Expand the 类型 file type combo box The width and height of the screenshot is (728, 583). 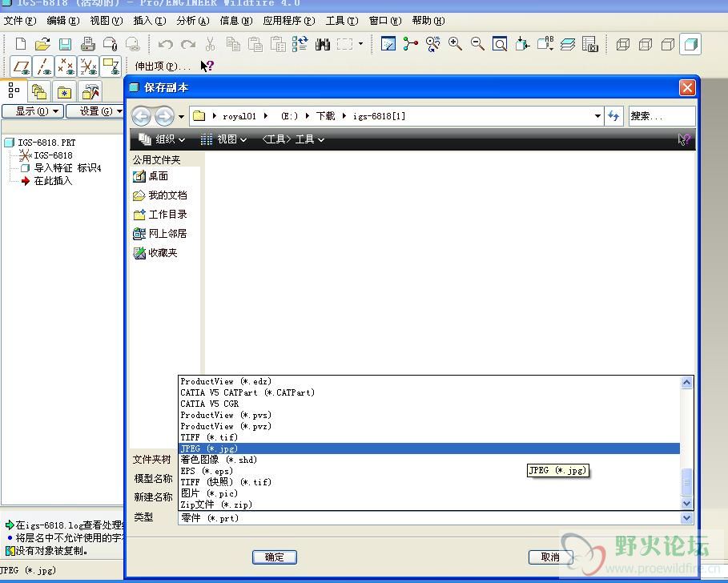pos(436,518)
